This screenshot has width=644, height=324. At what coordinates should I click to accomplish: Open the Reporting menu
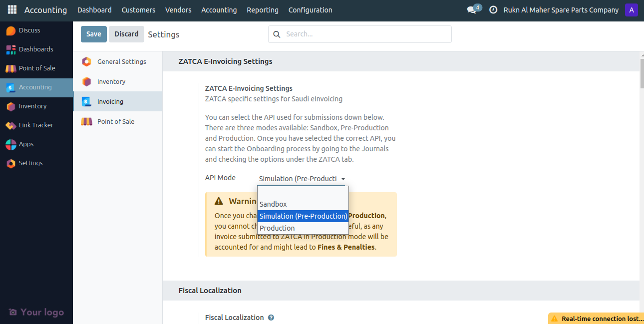click(263, 10)
